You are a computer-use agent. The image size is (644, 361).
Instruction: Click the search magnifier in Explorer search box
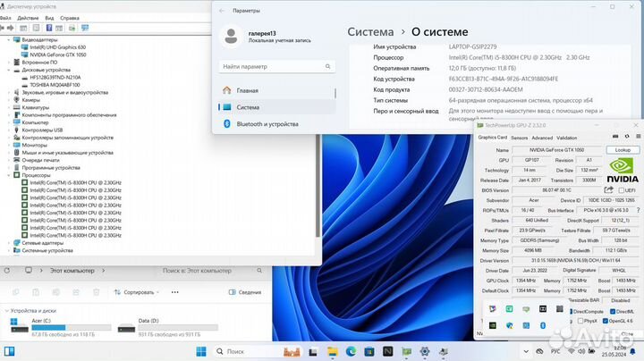(x=259, y=271)
